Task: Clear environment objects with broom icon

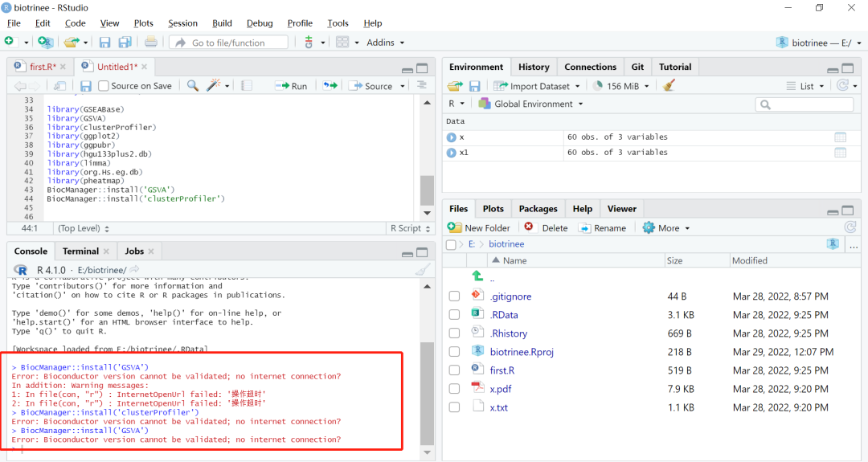Action: [x=669, y=85]
